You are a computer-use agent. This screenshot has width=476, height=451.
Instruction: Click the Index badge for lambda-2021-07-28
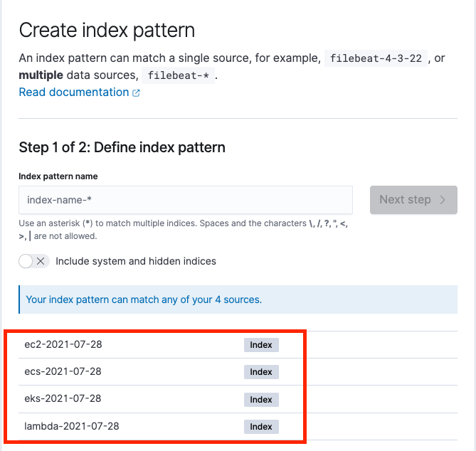pos(261,427)
